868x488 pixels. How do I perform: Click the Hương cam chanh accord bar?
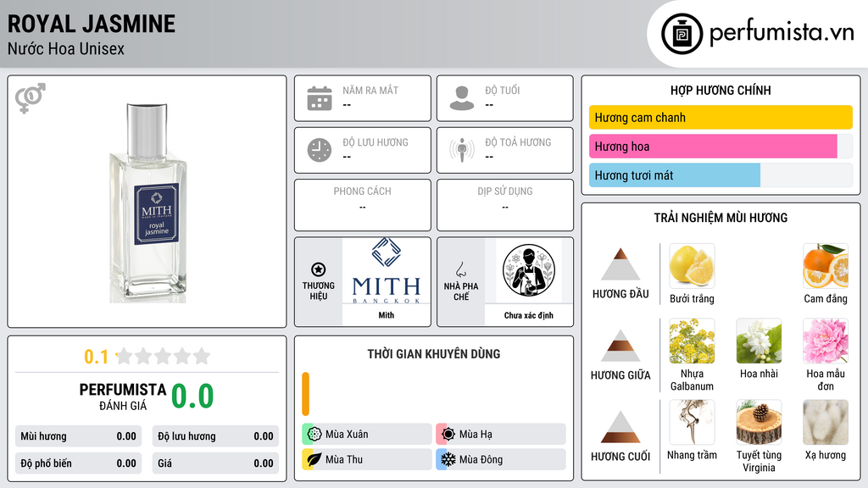pyautogui.click(x=721, y=117)
